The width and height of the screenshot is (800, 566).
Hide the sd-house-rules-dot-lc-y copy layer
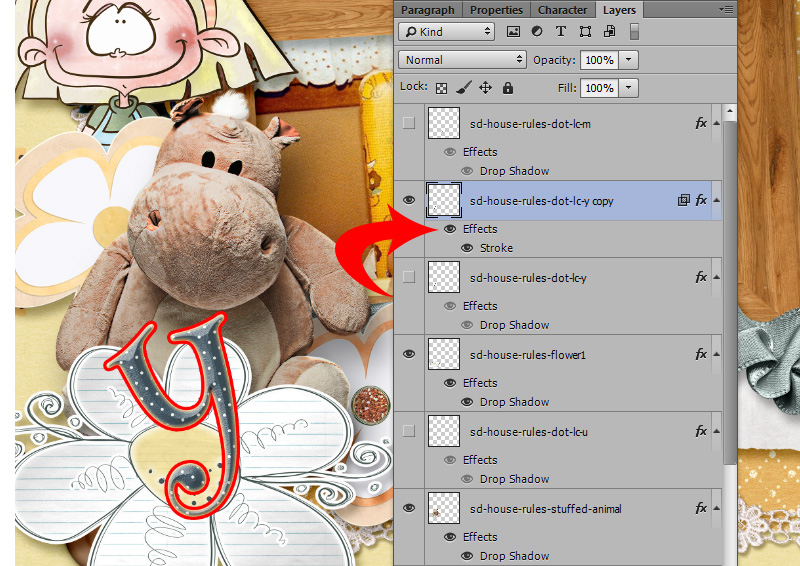[408, 200]
